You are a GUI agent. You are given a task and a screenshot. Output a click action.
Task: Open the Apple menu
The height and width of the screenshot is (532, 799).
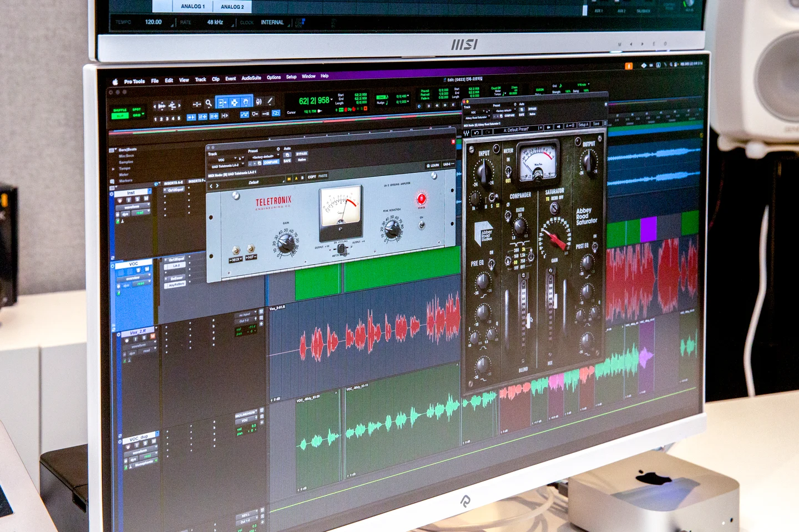click(115, 82)
